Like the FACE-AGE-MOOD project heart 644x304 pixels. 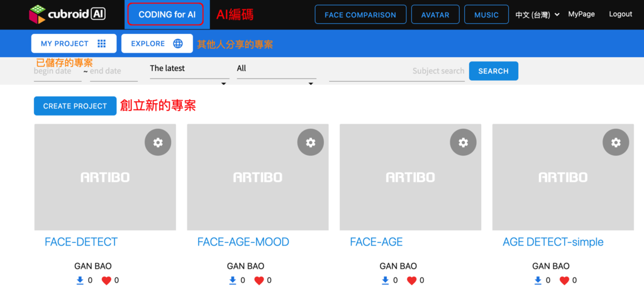click(259, 281)
